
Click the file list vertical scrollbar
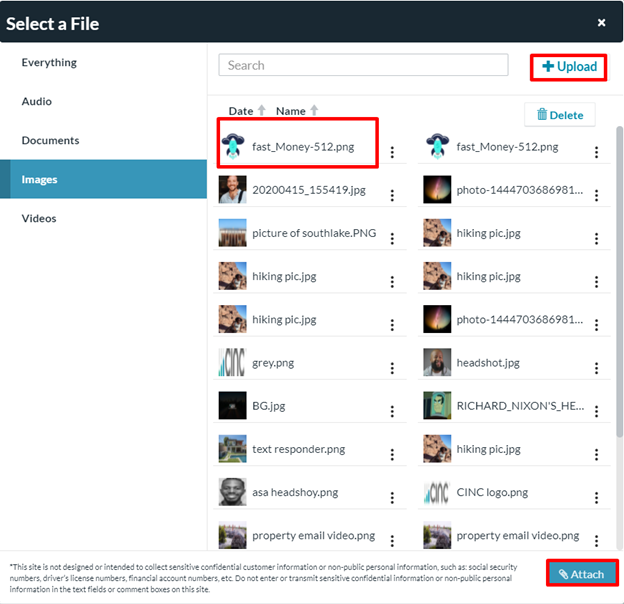[x=619, y=282]
